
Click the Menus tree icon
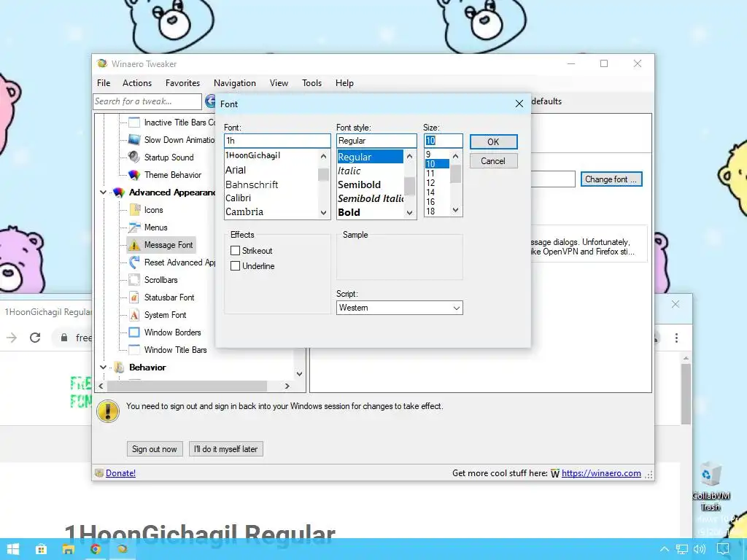point(134,227)
